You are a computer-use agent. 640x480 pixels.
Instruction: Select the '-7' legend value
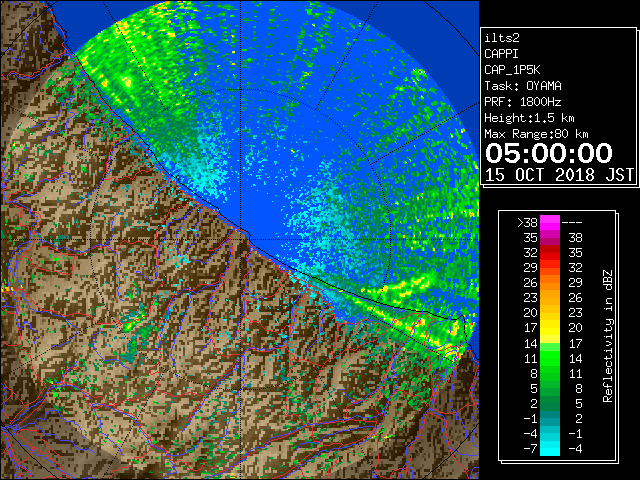coord(530,448)
